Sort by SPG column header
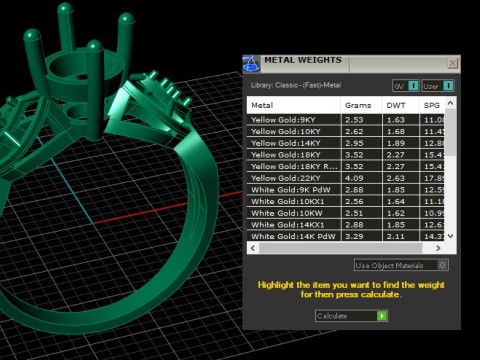The width and height of the screenshot is (480, 360). (x=432, y=105)
